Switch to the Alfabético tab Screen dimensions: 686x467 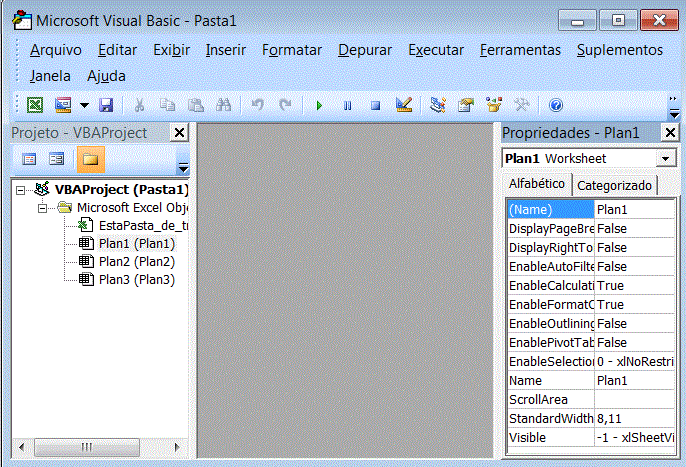click(537, 184)
